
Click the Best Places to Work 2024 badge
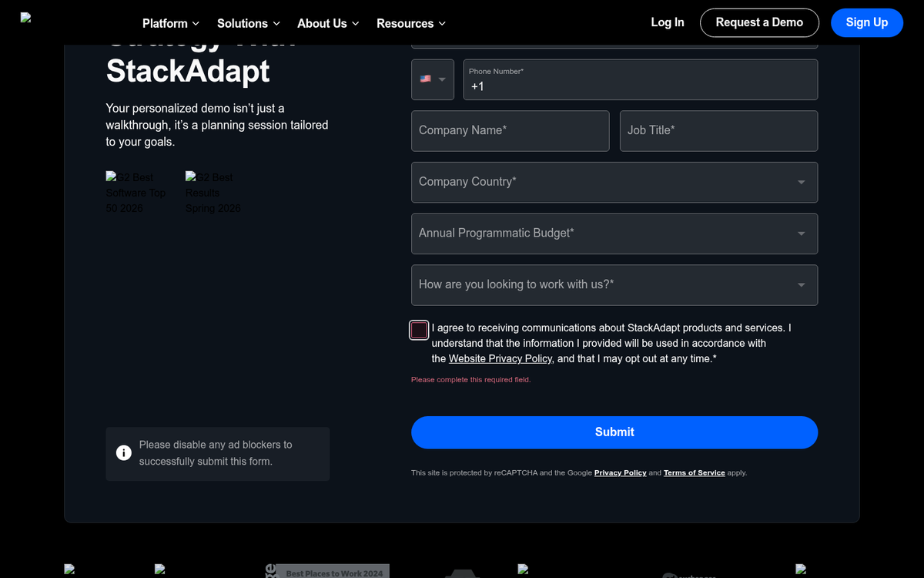click(x=327, y=572)
